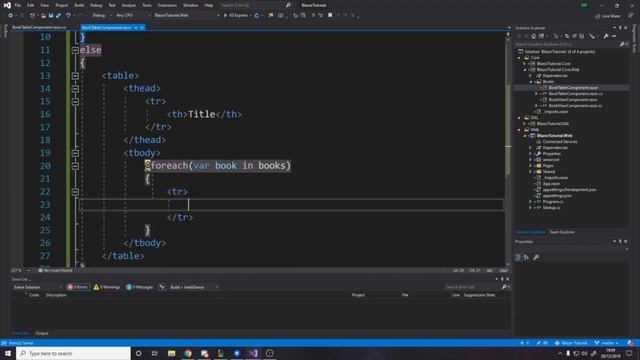
Task: Toggle pin on BookTableComponent.razor tab
Action: tap(136, 27)
